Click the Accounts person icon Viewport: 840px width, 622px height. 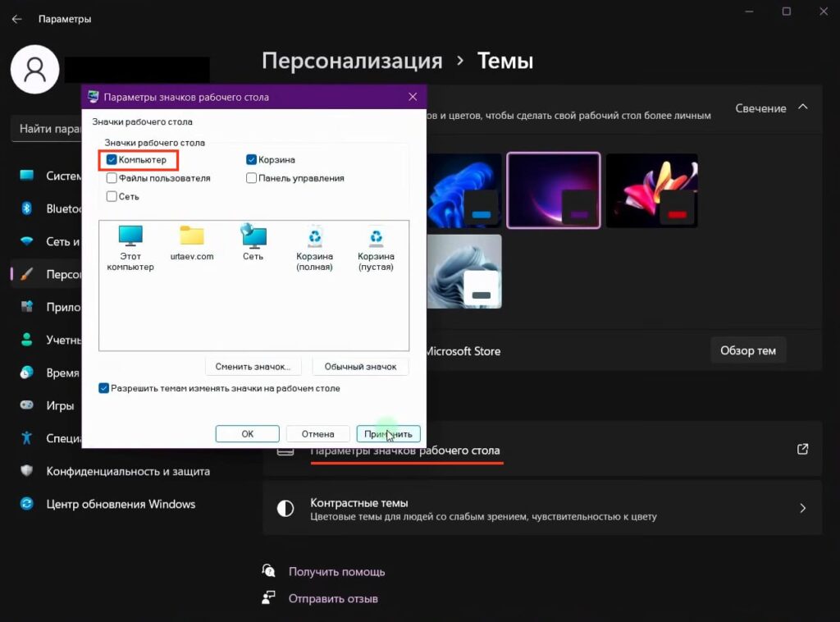click(27, 340)
